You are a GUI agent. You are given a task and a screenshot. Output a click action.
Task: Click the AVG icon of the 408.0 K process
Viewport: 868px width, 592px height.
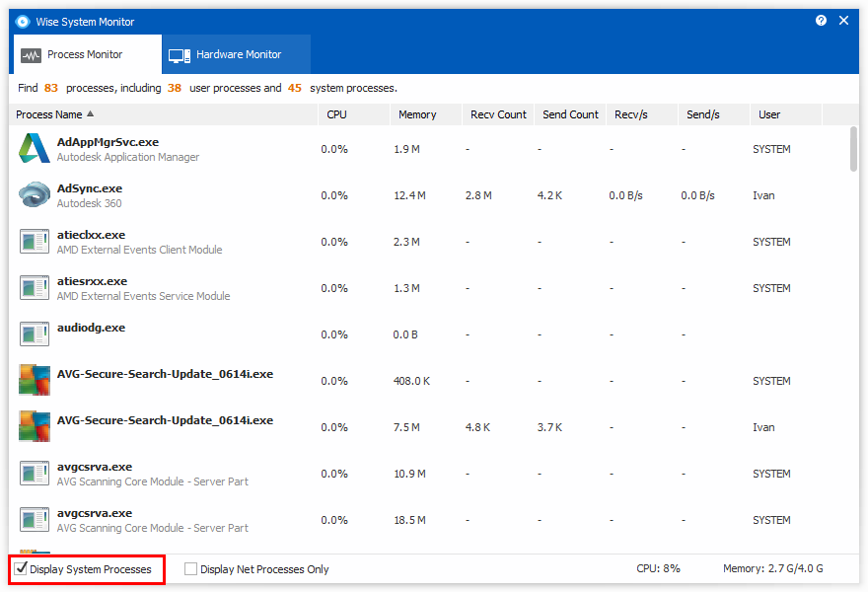(x=35, y=380)
